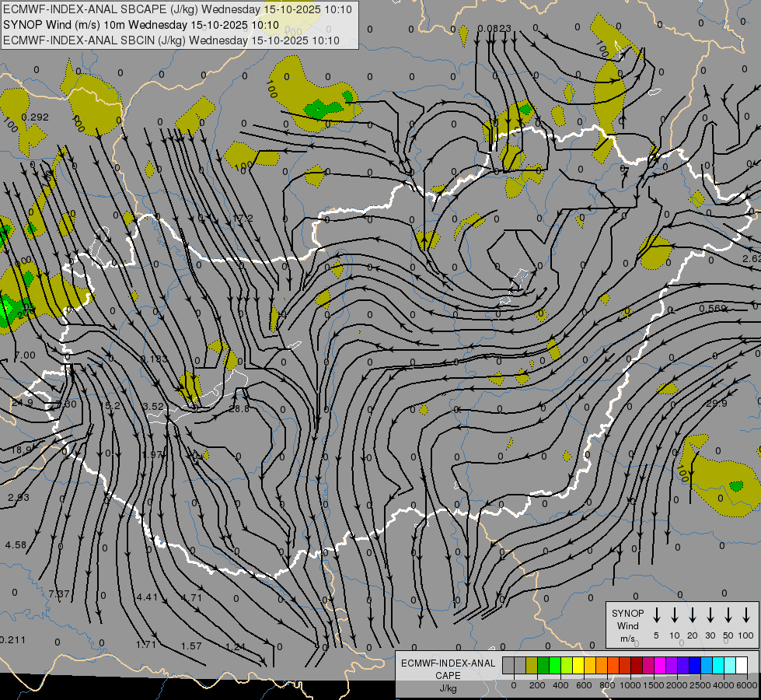This screenshot has width=761, height=700.
Task: Click the SYNOP Wind 10m title line
Action: click(141, 25)
